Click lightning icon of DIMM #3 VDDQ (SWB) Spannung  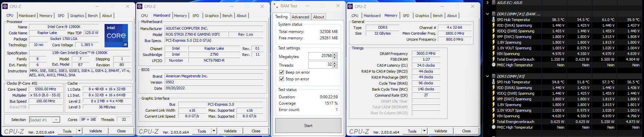pos(494,93)
